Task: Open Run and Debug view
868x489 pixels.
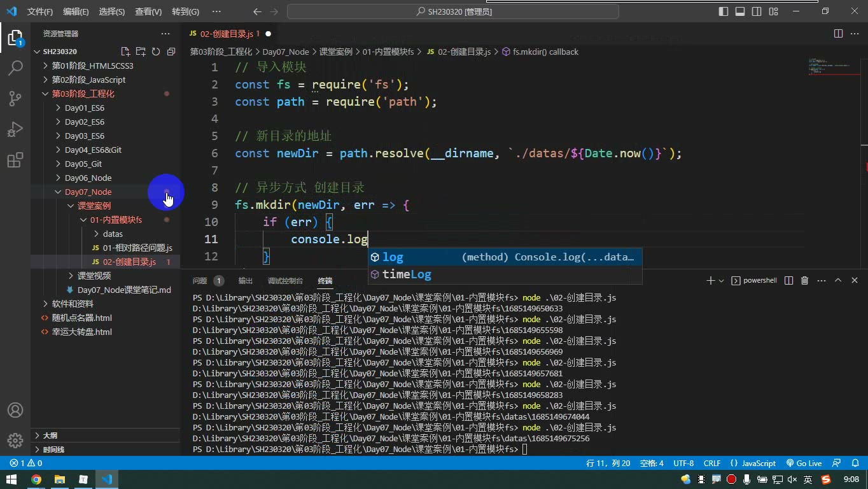Action: [15, 129]
